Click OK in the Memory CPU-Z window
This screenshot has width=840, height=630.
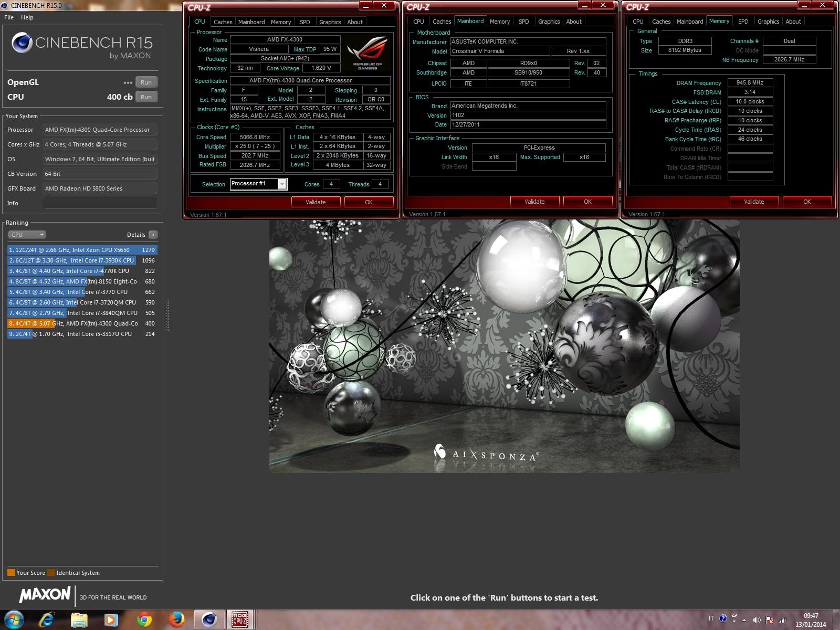coord(807,202)
